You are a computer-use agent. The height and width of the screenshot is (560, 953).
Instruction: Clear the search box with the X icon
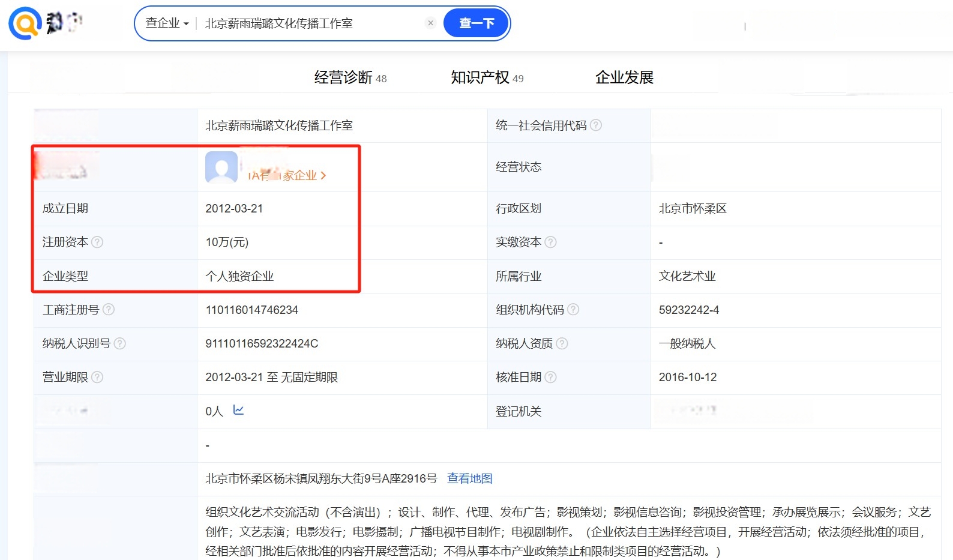point(430,23)
